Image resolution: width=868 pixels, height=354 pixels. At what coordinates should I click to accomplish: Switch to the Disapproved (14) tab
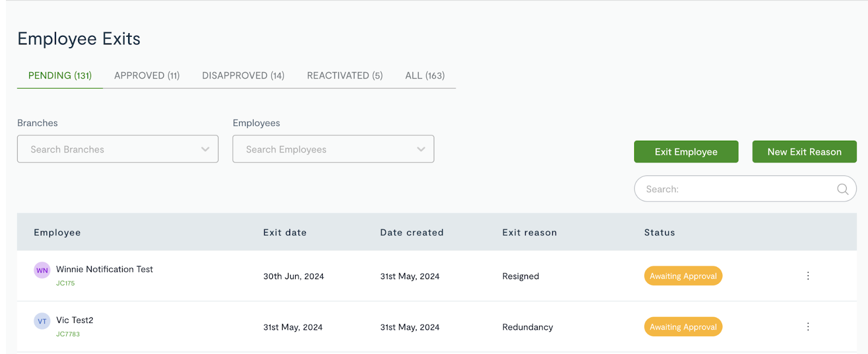tap(243, 75)
